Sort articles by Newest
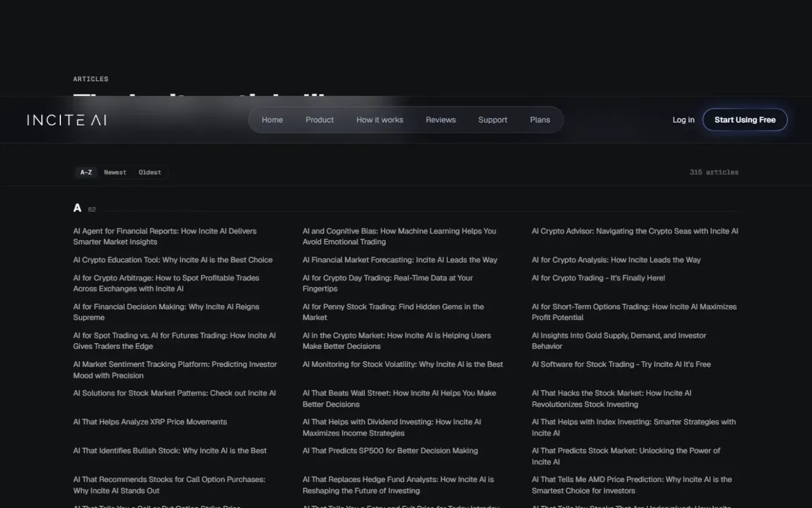The height and width of the screenshot is (508, 812). pos(115,172)
